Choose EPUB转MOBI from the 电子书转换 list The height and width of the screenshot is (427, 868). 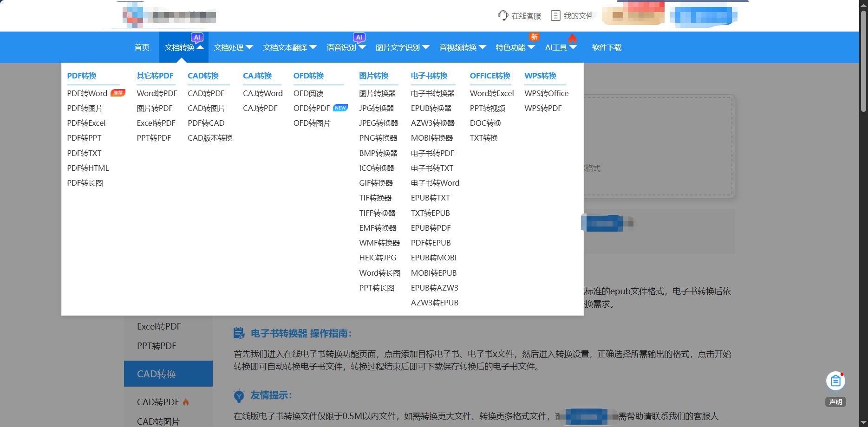tap(434, 258)
